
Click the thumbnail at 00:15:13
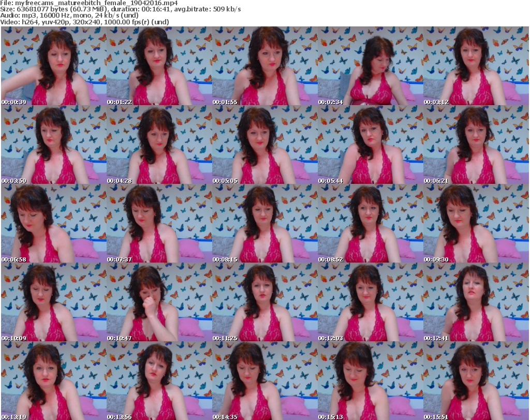click(x=371, y=381)
